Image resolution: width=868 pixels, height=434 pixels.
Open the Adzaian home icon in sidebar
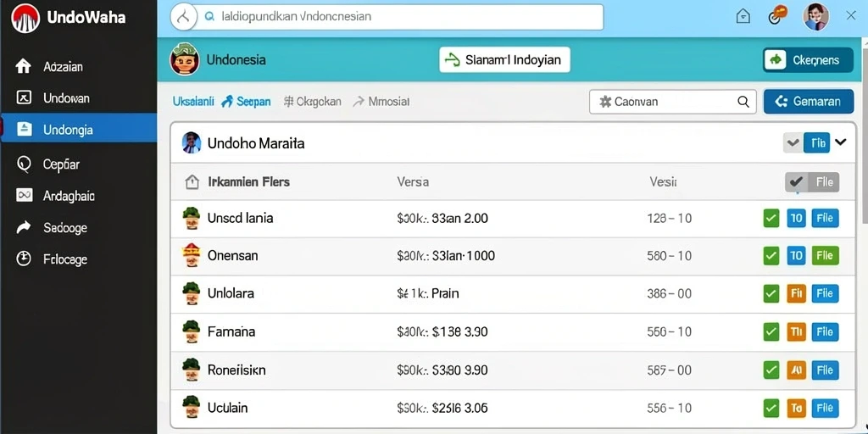pos(23,66)
